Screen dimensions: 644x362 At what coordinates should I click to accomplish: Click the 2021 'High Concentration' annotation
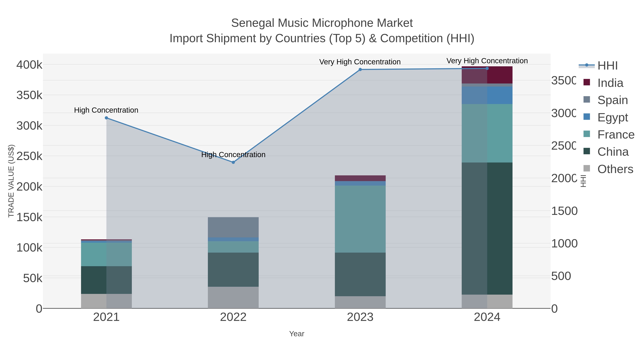[x=106, y=110]
